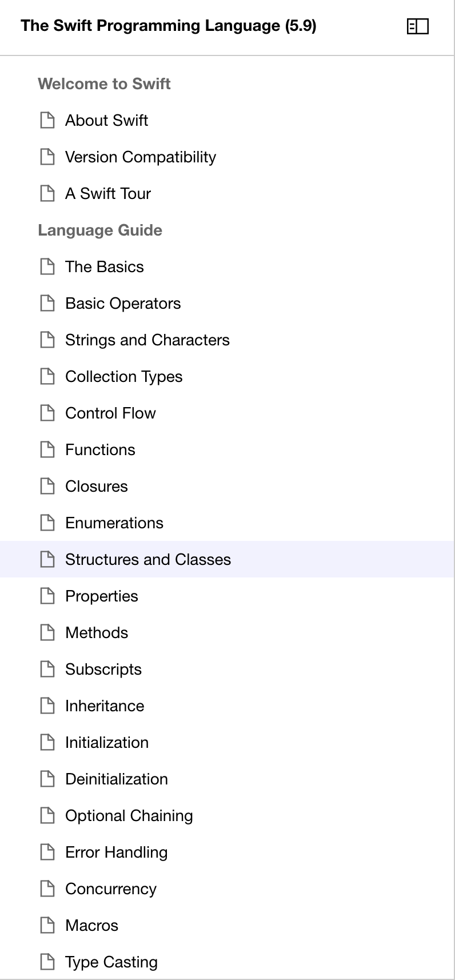Open the Collection Types chapter
The width and height of the screenshot is (455, 980).
pyautogui.click(x=124, y=376)
